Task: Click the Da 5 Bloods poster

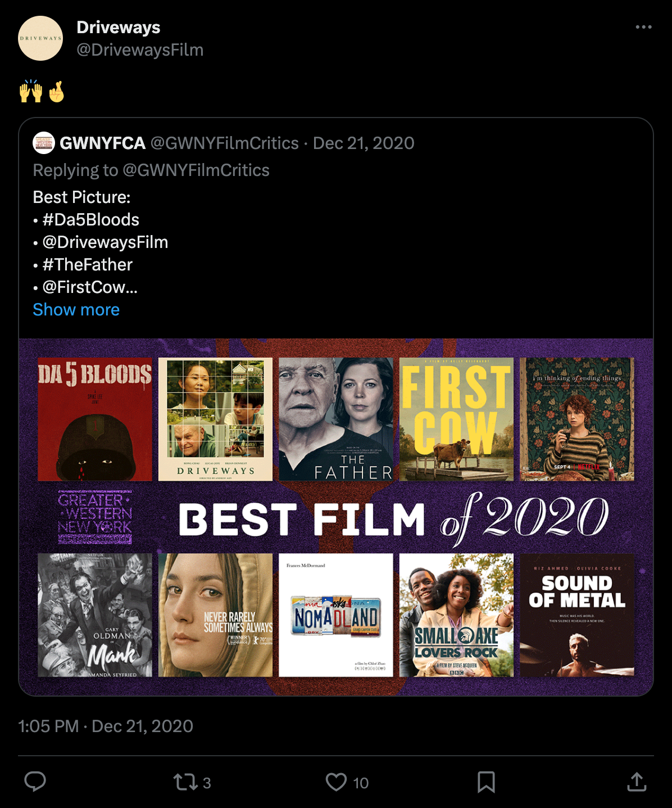Action: click(x=95, y=419)
